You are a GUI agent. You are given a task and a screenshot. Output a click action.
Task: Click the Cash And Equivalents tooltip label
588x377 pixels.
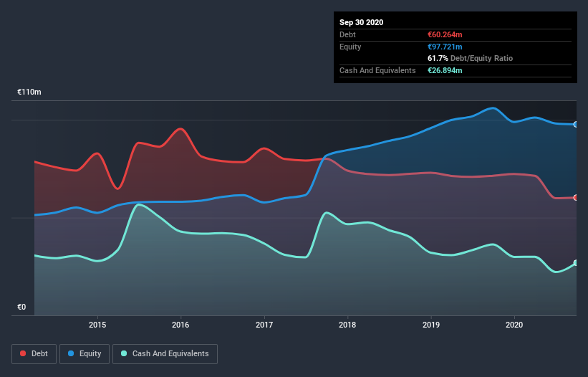point(377,70)
